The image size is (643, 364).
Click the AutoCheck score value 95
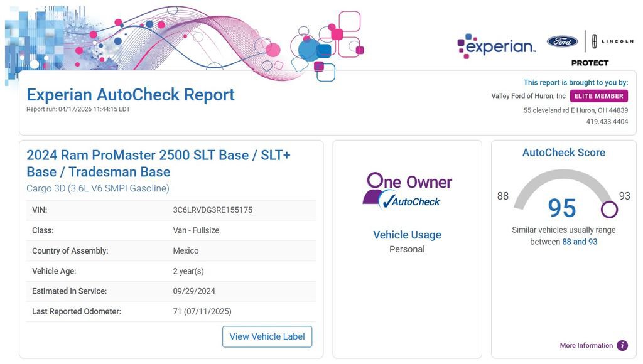[561, 208]
